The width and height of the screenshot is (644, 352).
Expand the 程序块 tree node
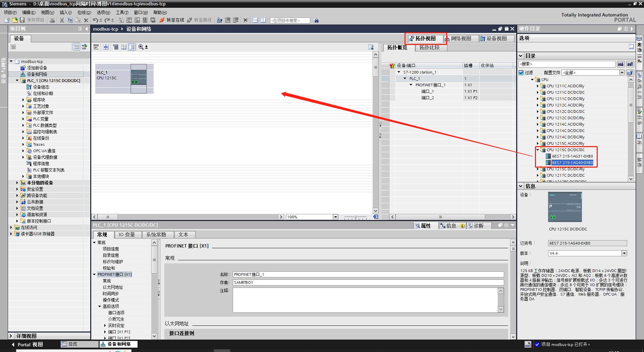click(x=23, y=100)
